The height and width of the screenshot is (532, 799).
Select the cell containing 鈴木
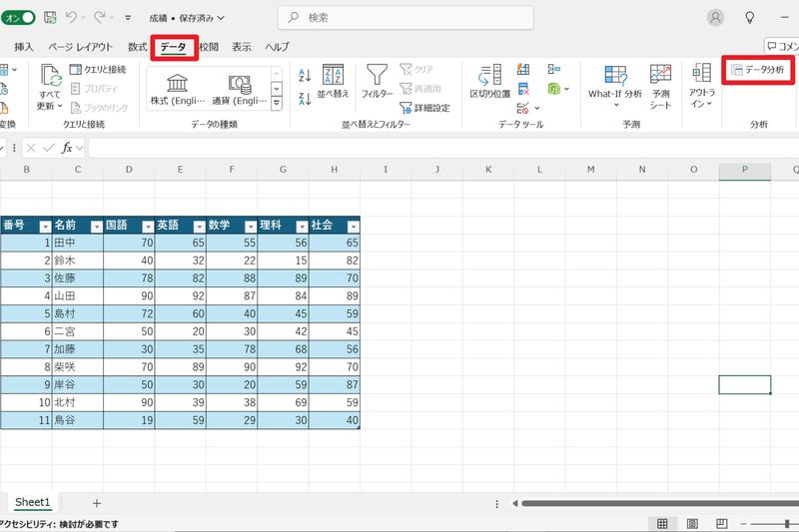[x=78, y=261]
